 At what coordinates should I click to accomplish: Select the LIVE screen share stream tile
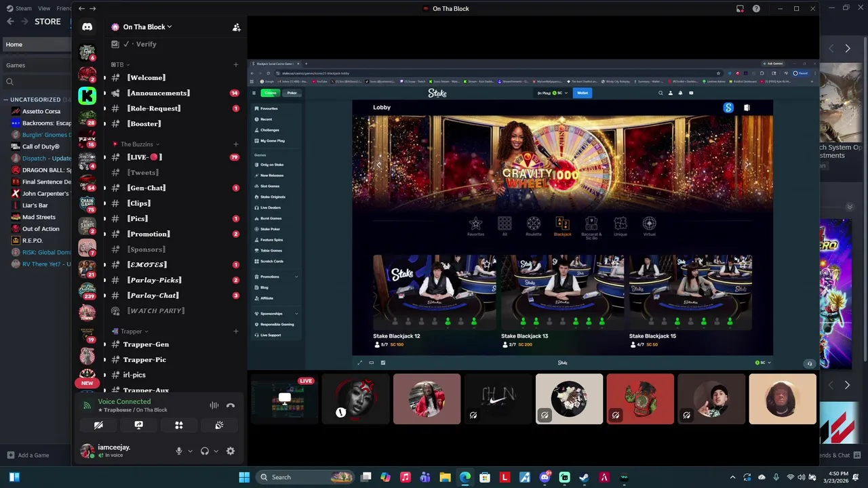coord(284,399)
